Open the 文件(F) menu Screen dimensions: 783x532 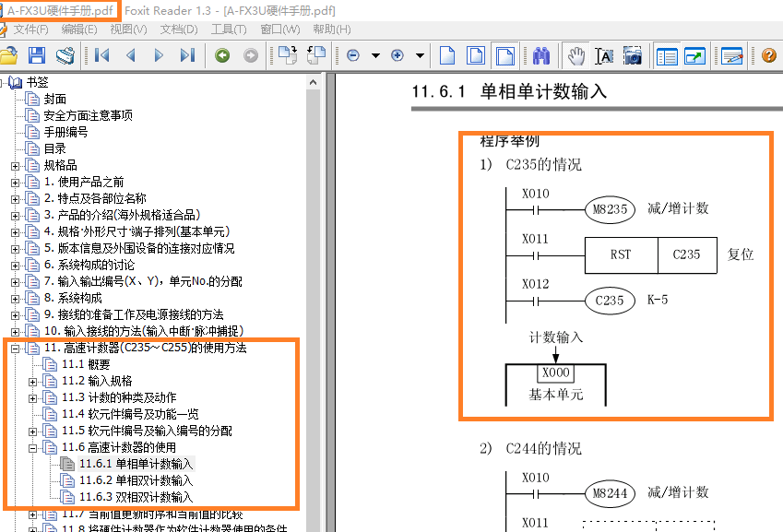[30, 30]
